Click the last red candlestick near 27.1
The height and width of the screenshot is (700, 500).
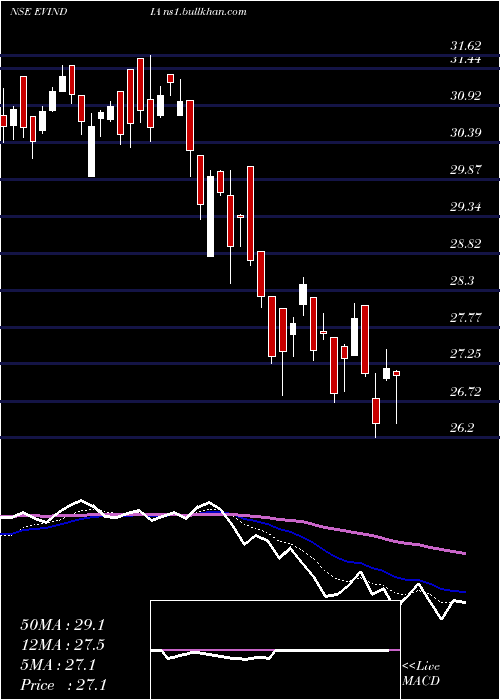point(396,374)
